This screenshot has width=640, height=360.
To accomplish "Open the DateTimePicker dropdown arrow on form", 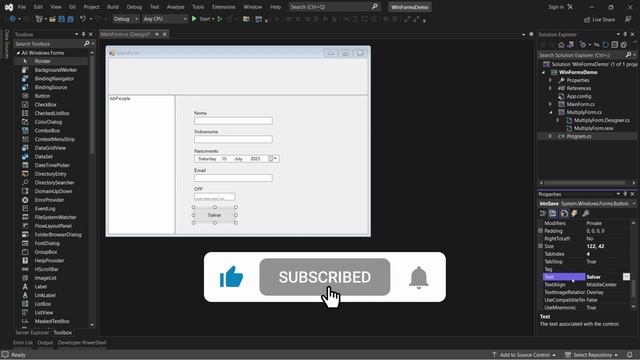I will tap(276, 158).
